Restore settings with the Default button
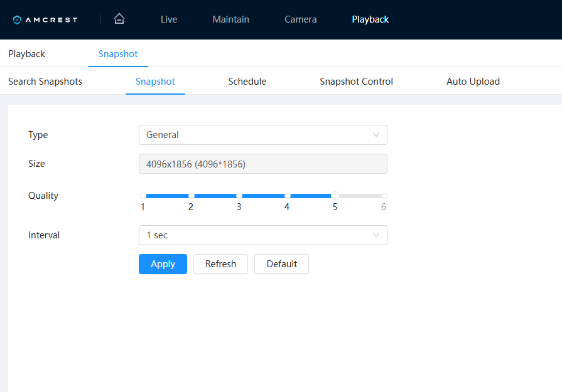562x392 pixels. (x=282, y=264)
